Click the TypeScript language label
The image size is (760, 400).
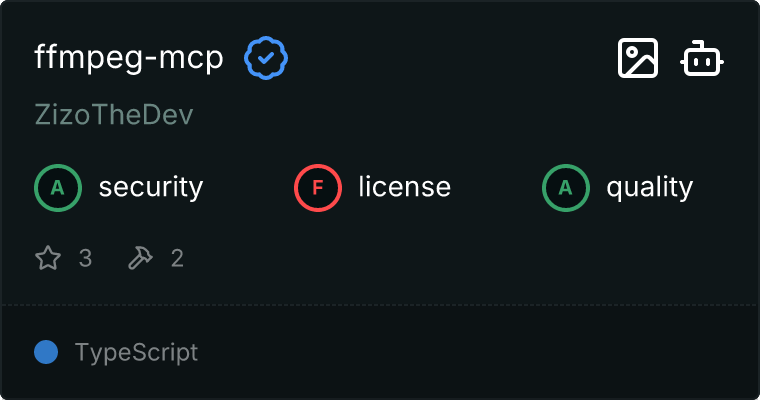click(x=136, y=352)
